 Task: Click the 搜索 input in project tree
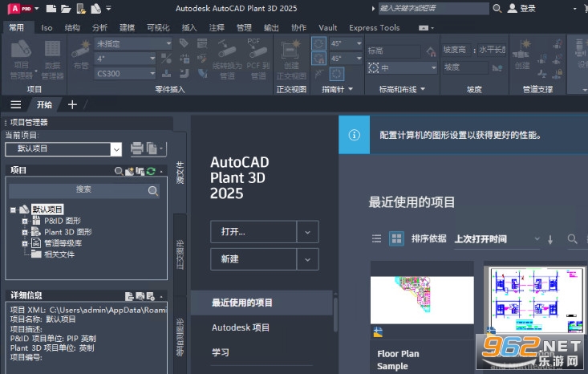84,191
